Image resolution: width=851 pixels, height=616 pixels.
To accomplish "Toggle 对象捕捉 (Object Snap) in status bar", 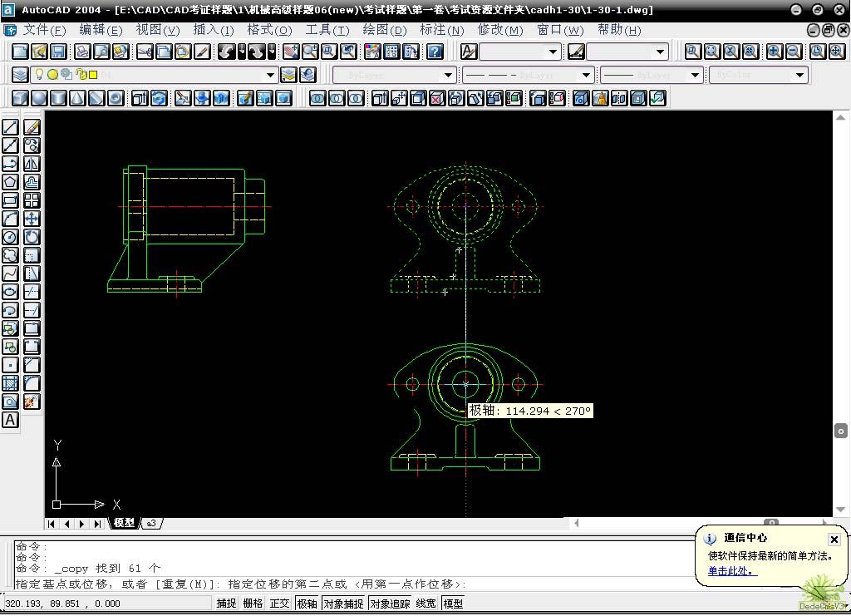I will point(343,604).
